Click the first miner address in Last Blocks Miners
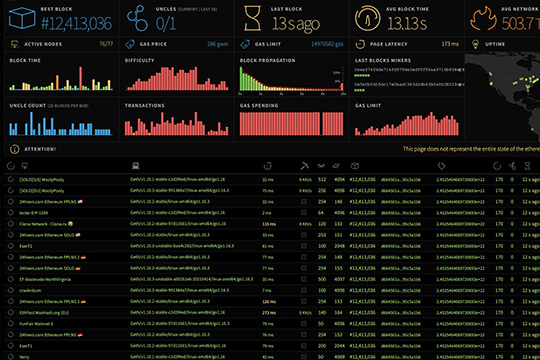Screen dimensions: 540x360 point(409,70)
